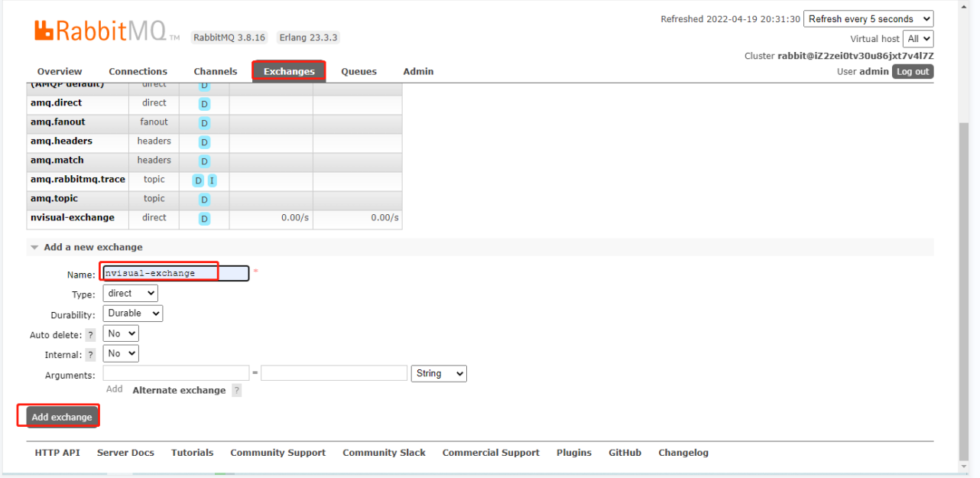Click the Arguments key input field
980x478 pixels.
tap(176, 373)
